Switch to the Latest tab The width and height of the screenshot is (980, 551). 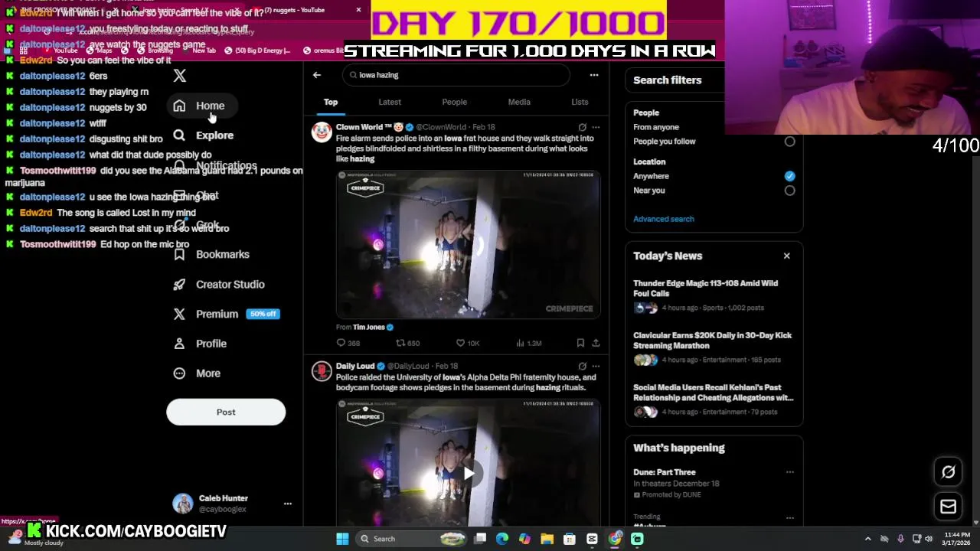point(390,102)
